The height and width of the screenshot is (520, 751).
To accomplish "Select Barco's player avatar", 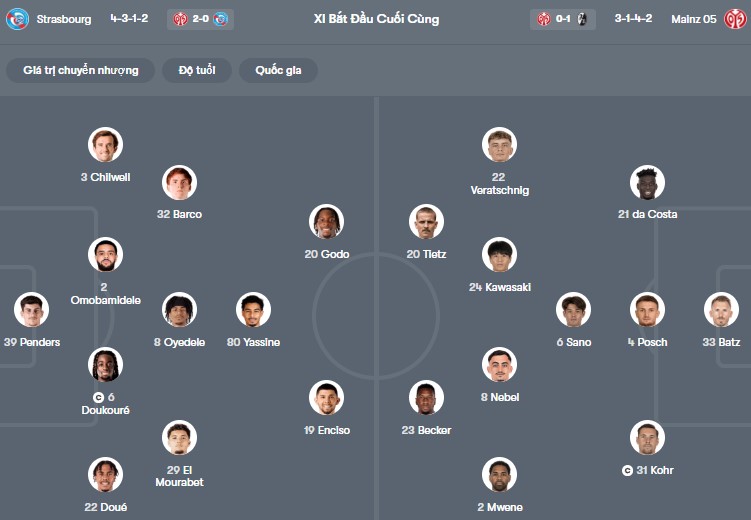I will pyautogui.click(x=179, y=182).
